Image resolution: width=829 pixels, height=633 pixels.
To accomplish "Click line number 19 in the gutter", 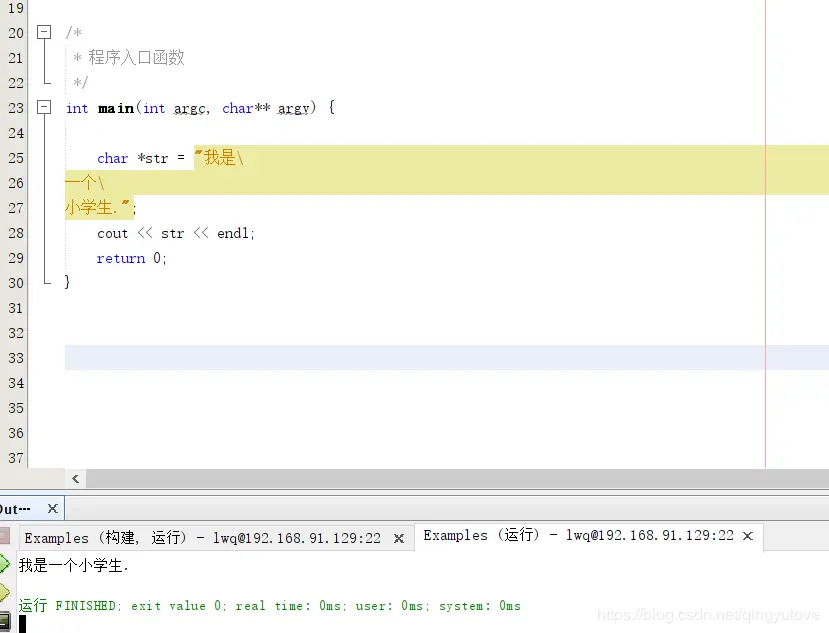I will click(x=16, y=8).
